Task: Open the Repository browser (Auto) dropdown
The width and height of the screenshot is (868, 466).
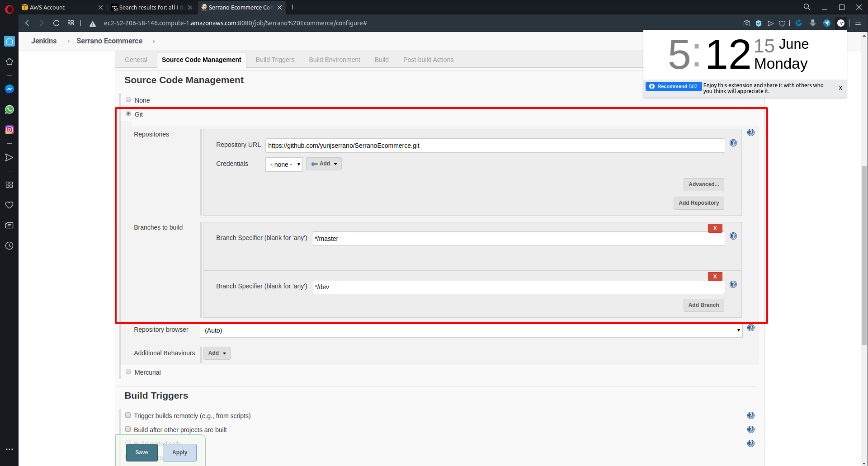Action: point(471,330)
